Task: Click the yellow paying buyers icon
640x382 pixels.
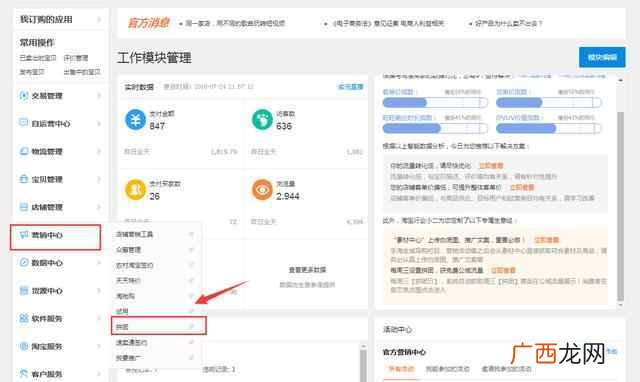Action: 135,190
